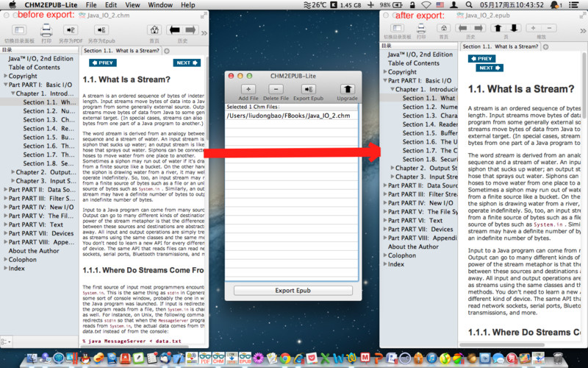Expand Copyright in chm window tree

click(x=6, y=76)
